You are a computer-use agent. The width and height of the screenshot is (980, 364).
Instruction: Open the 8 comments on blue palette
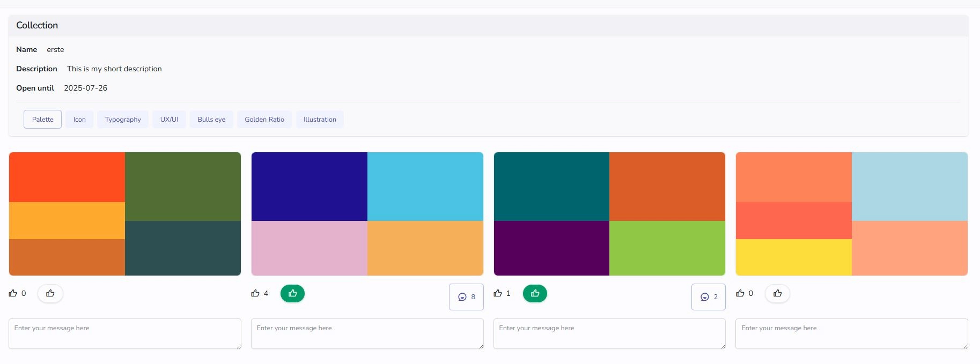tap(466, 297)
